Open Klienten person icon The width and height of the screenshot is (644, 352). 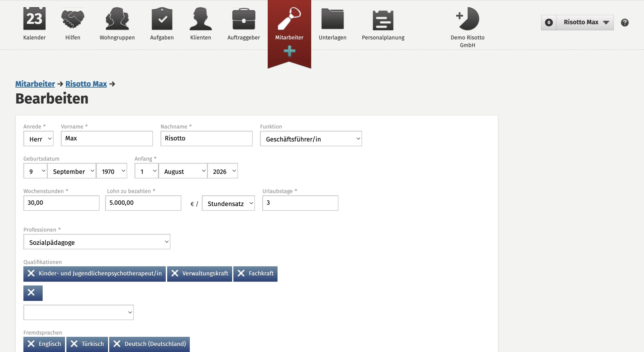[x=201, y=19]
